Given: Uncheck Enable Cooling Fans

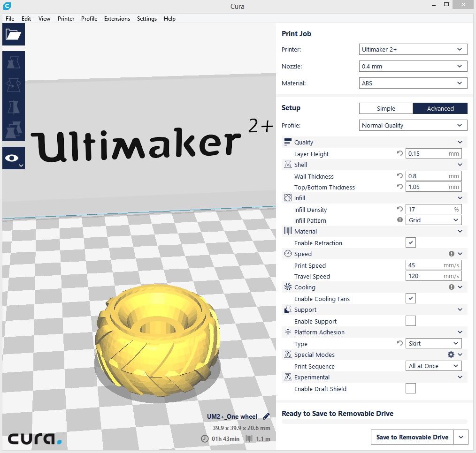Looking at the screenshot, I should point(410,298).
